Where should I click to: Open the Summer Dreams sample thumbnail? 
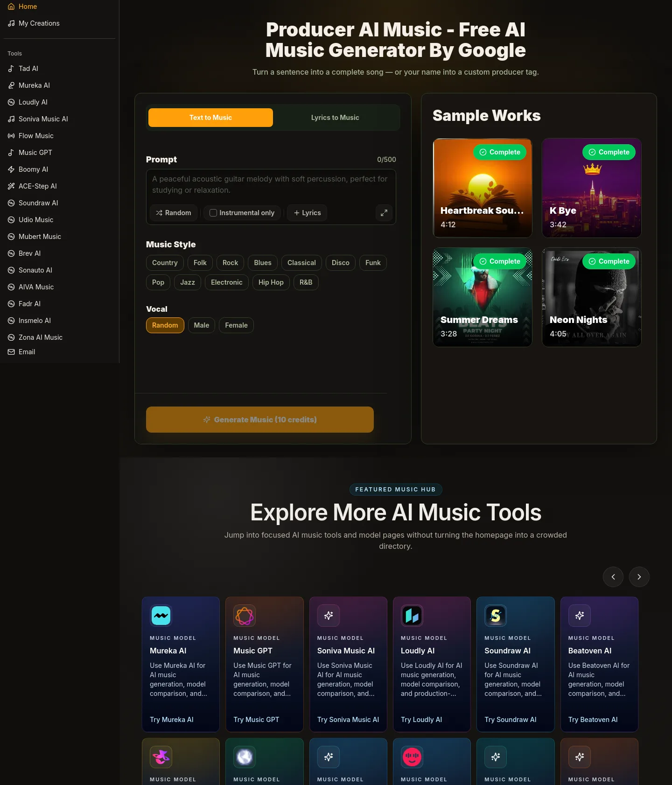tap(483, 297)
